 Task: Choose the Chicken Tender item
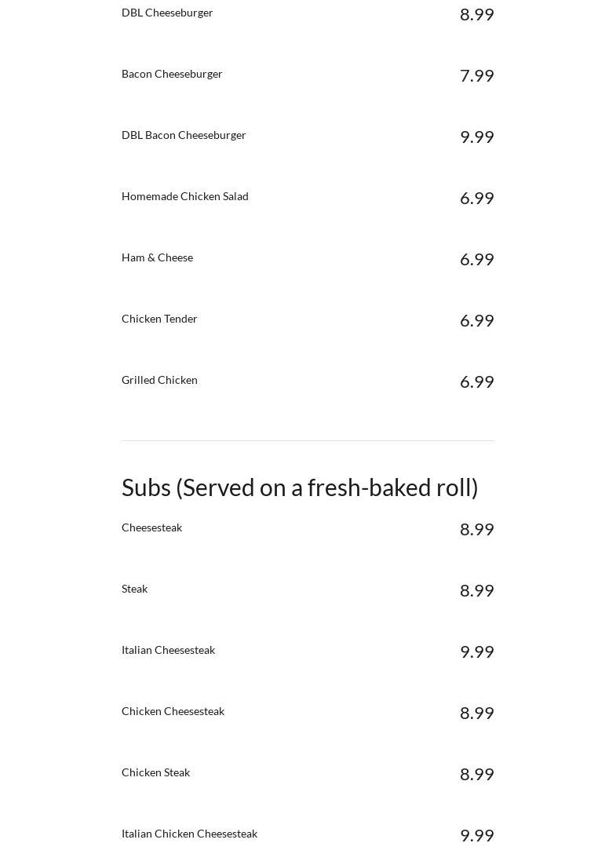(x=159, y=319)
